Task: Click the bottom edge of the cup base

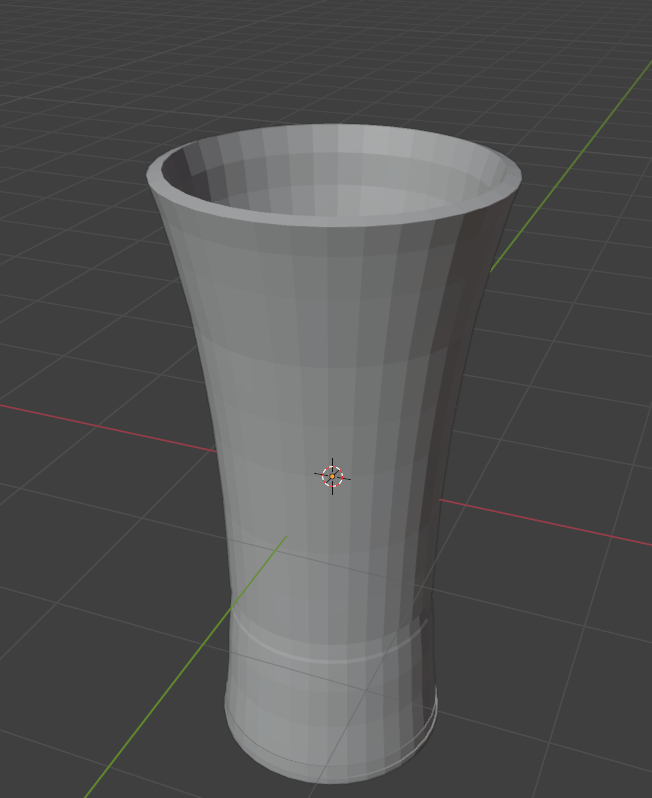Action: tap(330, 777)
